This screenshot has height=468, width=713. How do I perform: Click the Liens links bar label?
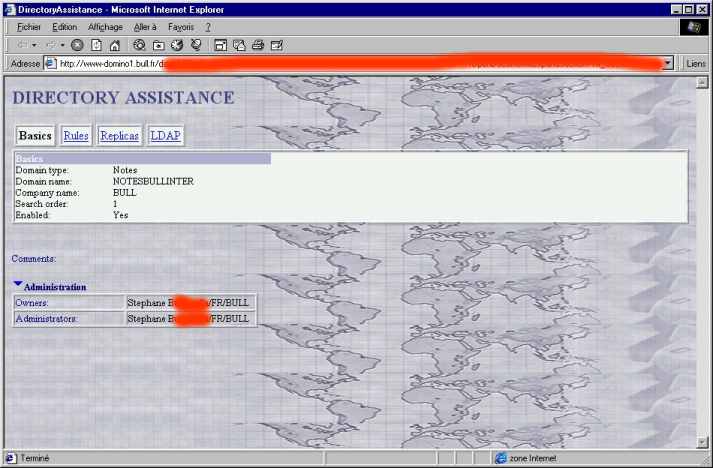click(696, 64)
